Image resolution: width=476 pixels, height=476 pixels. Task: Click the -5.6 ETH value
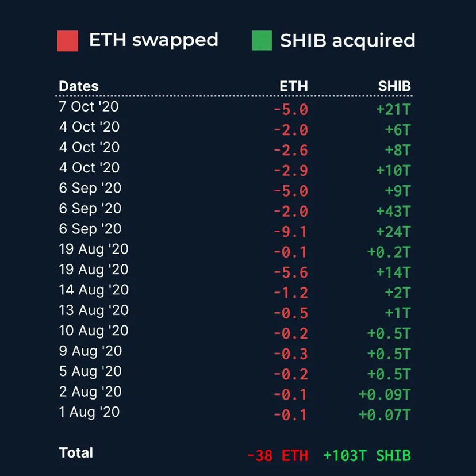click(290, 272)
